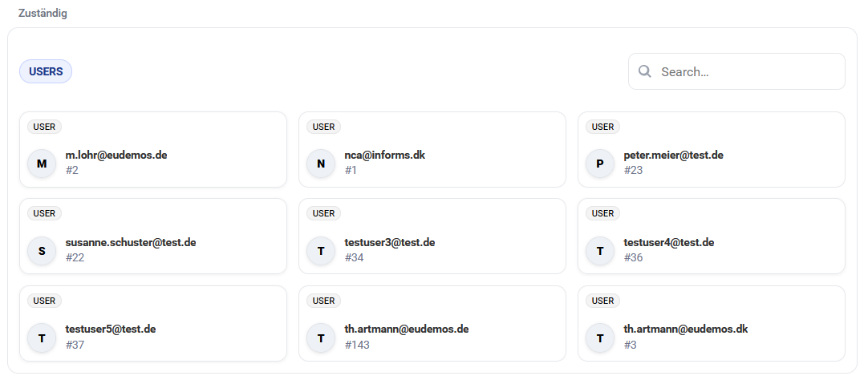Click the T avatar for testuser3
Image resolution: width=868 pixels, height=384 pixels.
coord(321,251)
